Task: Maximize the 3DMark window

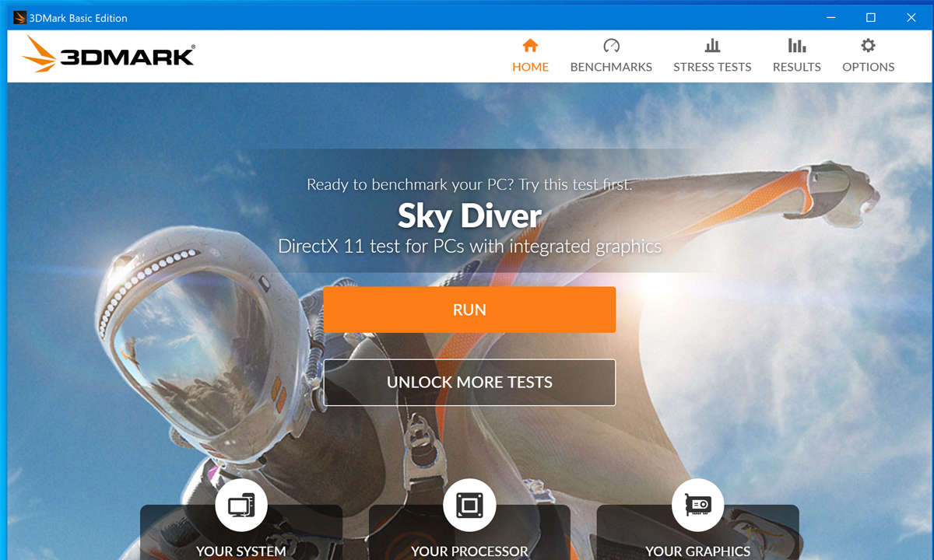Action: [x=871, y=17]
